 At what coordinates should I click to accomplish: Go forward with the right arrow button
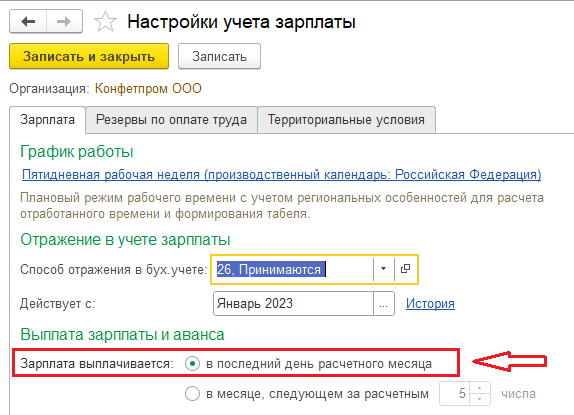tap(64, 22)
